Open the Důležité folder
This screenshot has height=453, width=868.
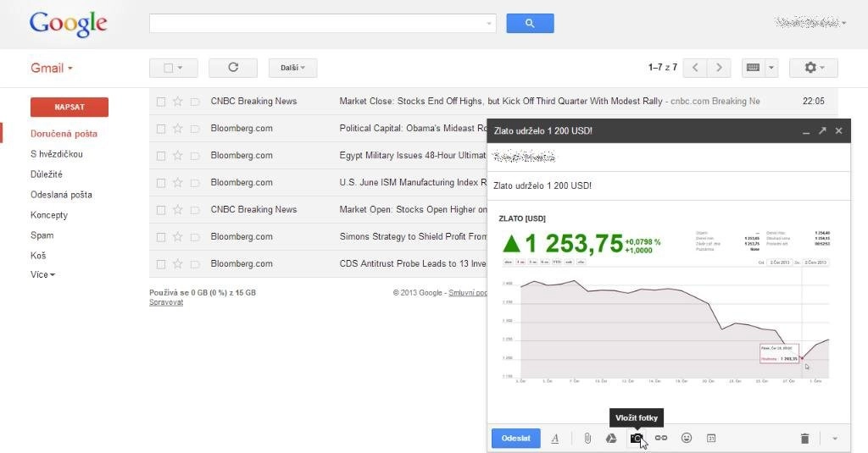(47, 174)
